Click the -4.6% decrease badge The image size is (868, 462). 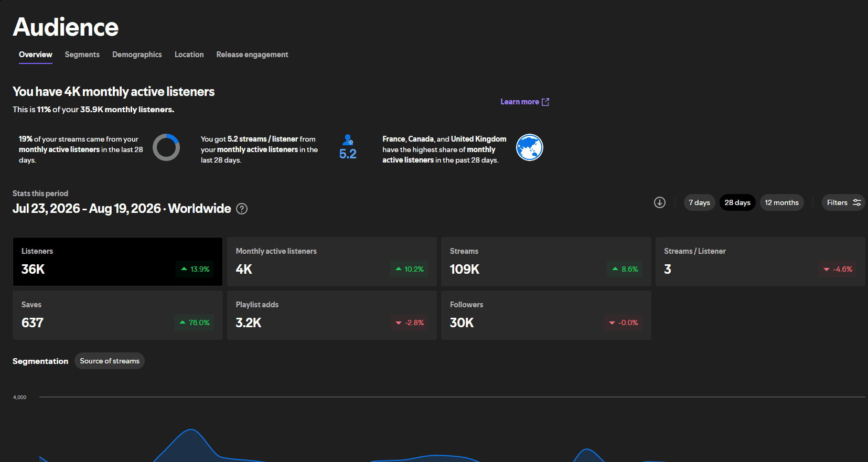click(838, 269)
